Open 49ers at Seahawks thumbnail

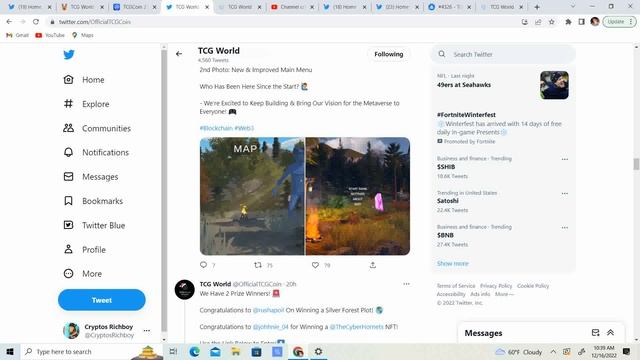[554, 85]
